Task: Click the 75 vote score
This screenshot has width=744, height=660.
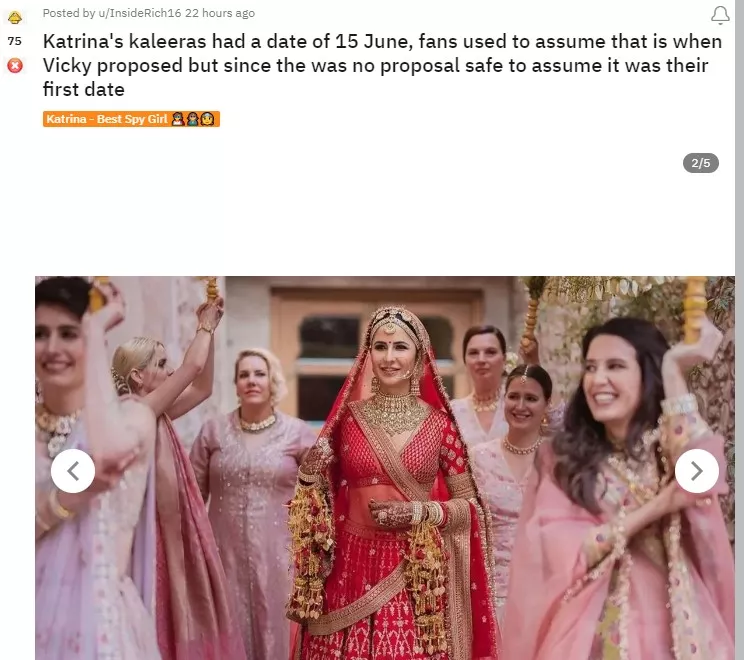Action: click(x=15, y=41)
